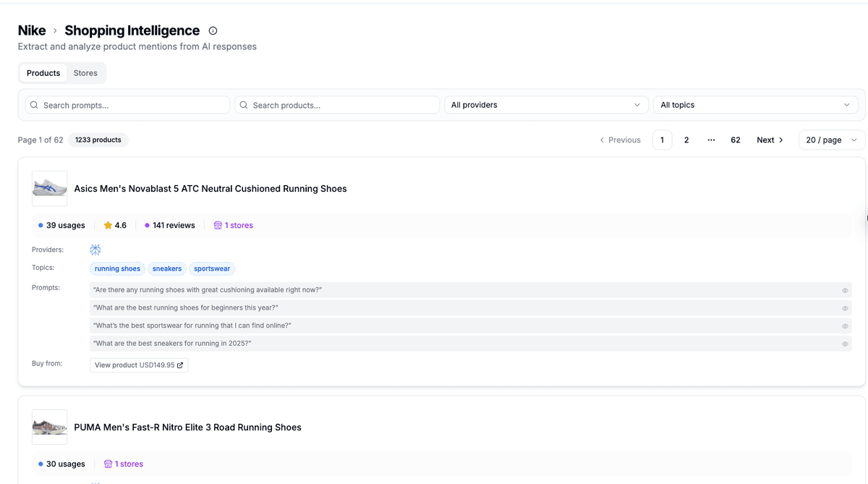Click external link icon on View product button

(x=180, y=365)
